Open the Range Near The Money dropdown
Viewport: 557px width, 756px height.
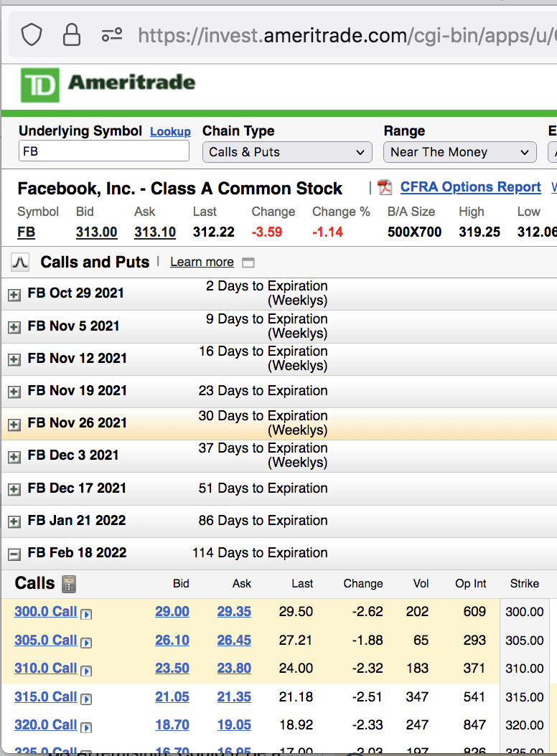click(460, 152)
